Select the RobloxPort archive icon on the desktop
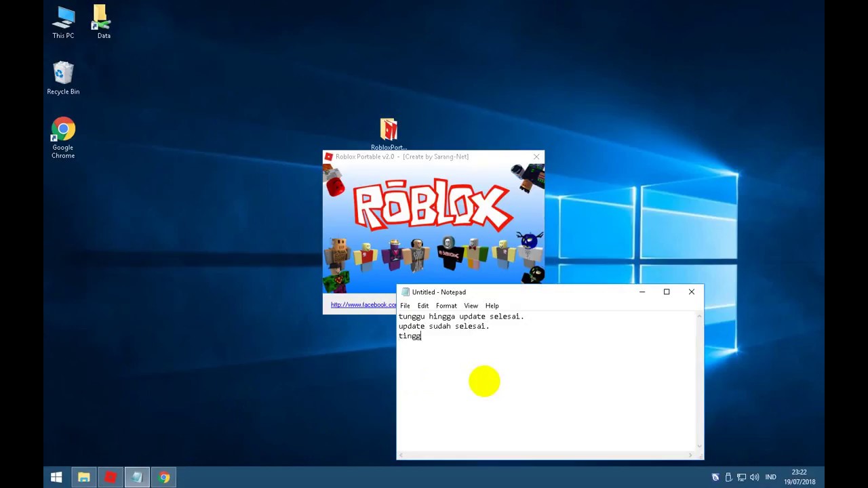 [x=389, y=134]
